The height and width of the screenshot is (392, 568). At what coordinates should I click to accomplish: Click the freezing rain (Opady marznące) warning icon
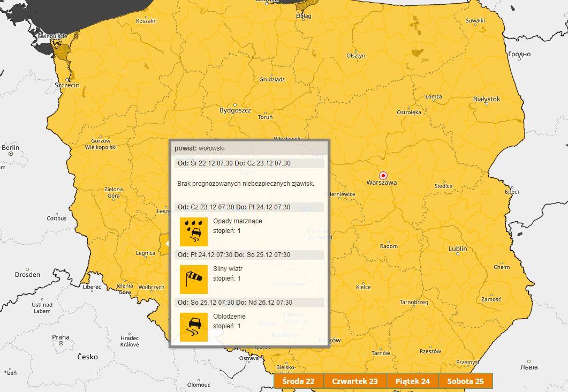tap(194, 232)
